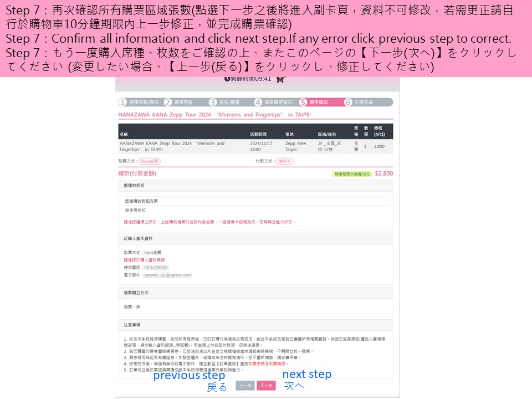Click step 2 circle 選擇票區
532x399 pixels.
click(168, 103)
